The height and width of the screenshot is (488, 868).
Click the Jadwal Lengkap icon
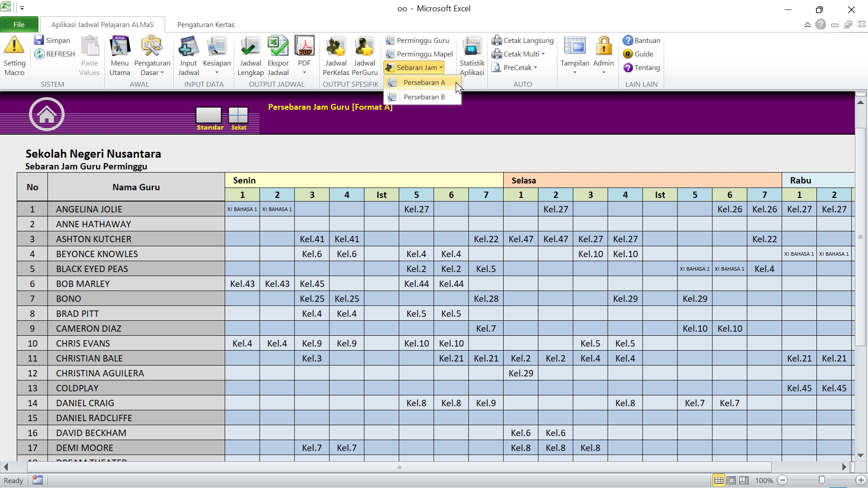[x=250, y=47]
